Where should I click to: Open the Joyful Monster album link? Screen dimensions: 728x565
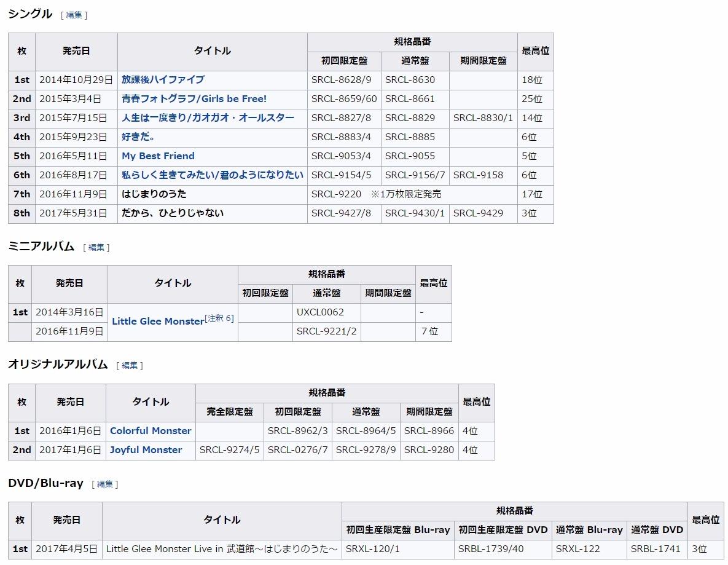(146, 450)
